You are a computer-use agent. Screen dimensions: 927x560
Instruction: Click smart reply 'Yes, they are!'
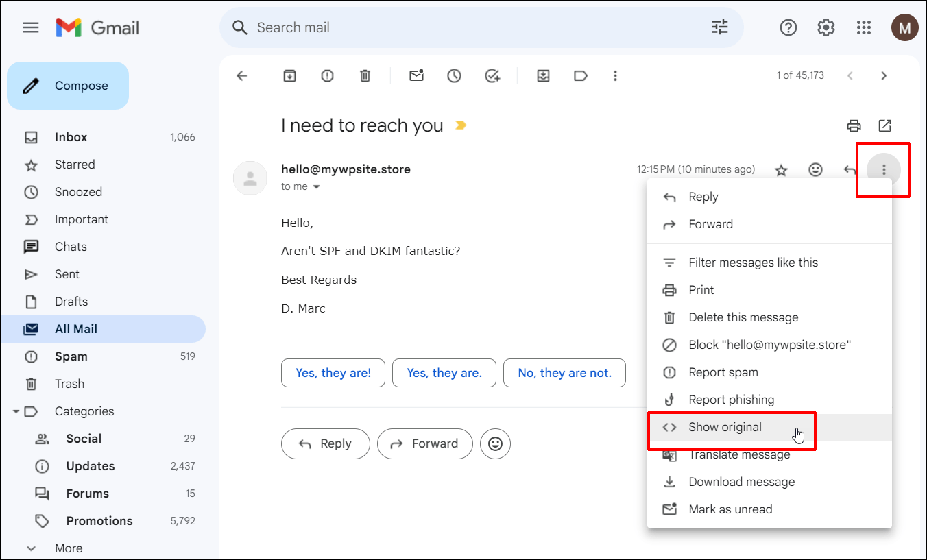point(333,373)
